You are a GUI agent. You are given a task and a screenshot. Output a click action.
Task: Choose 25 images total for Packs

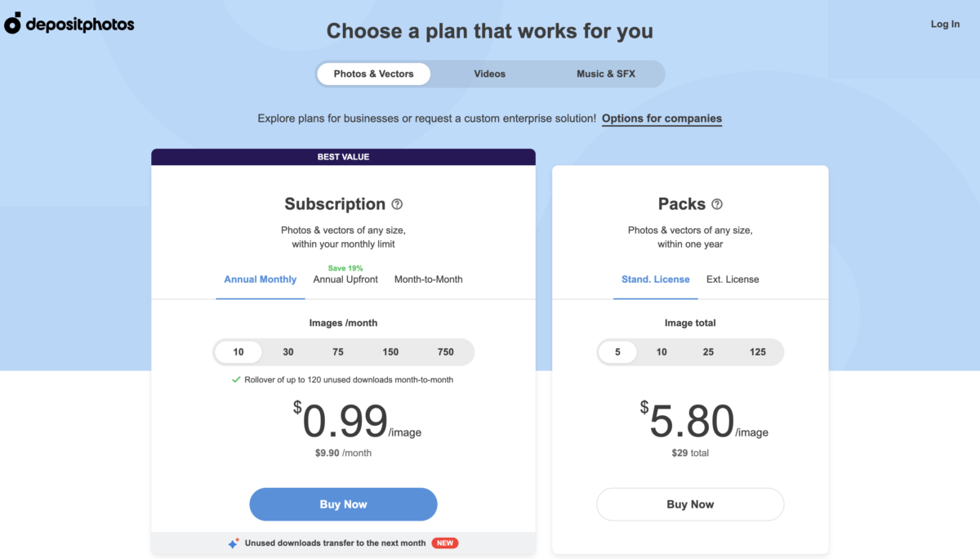click(708, 351)
